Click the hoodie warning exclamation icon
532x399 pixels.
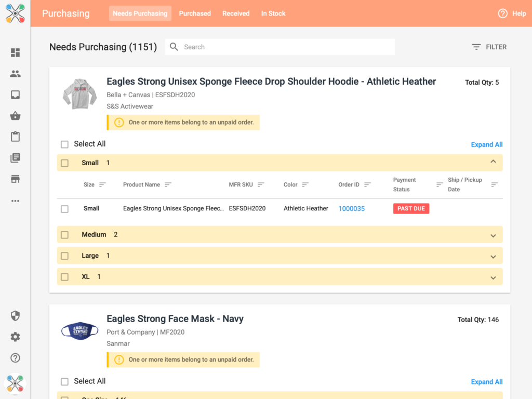pyautogui.click(x=119, y=123)
